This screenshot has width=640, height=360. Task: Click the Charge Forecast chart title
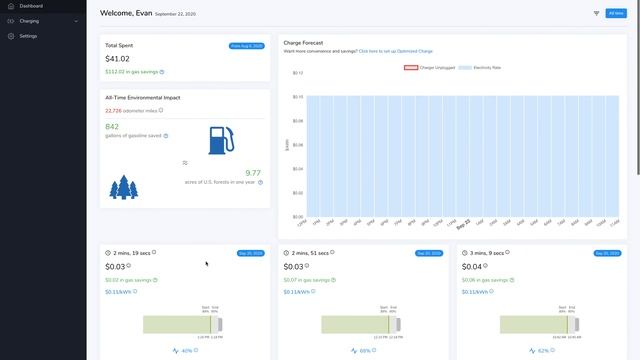click(303, 43)
